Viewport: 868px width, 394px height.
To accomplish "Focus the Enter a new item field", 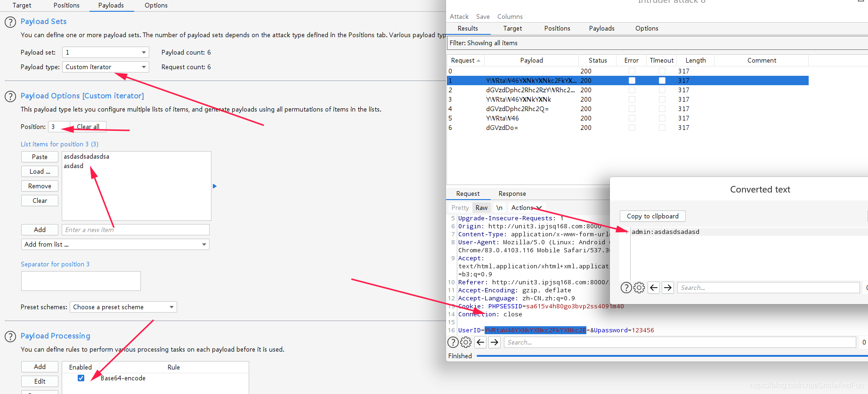I will pyautogui.click(x=136, y=230).
